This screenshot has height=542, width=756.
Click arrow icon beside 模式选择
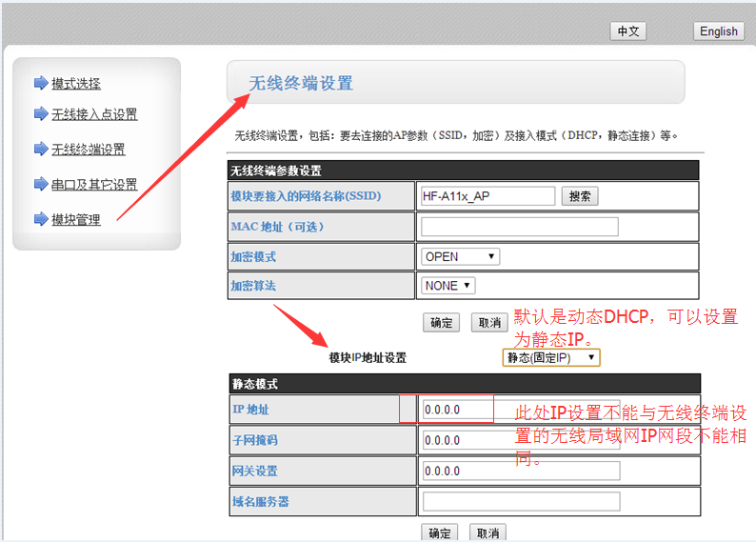coord(40,84)
